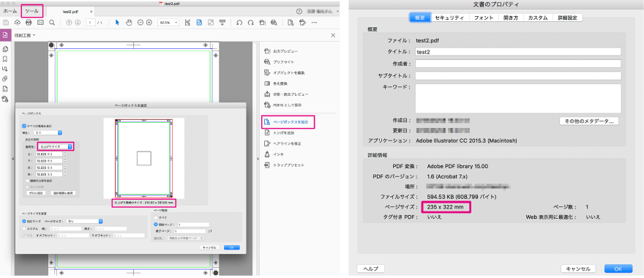Switch to ホーム tab

tap(10, 11)
